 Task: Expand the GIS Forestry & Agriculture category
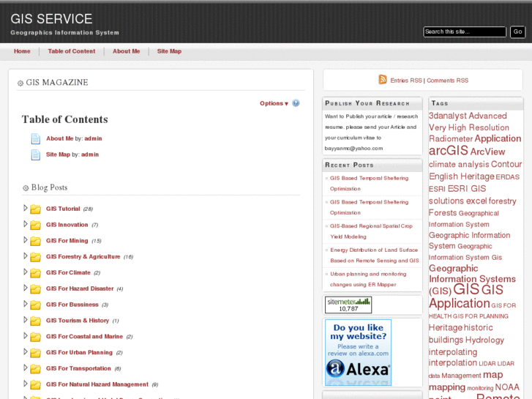coord(25,256)
